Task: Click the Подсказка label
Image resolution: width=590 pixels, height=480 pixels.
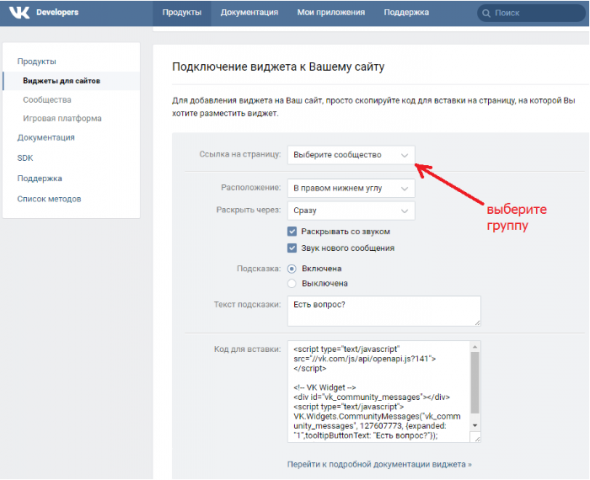Action: 259,269
